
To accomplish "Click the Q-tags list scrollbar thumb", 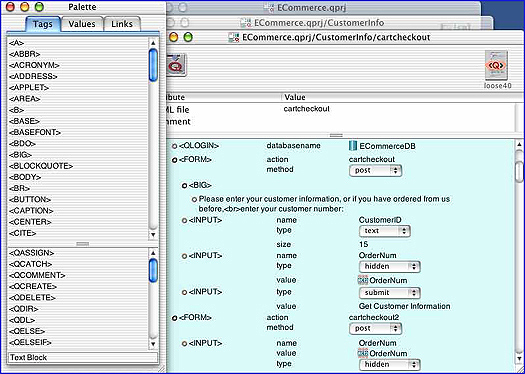I will 153,270.
